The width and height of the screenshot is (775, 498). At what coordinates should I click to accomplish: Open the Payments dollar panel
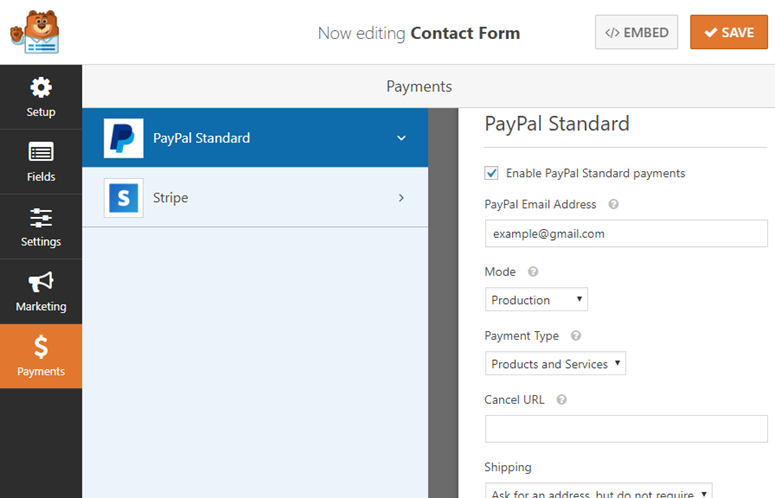41,356
